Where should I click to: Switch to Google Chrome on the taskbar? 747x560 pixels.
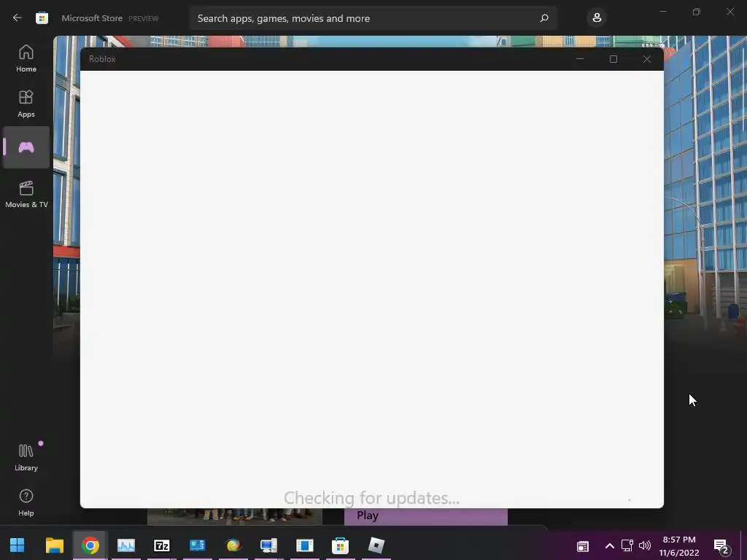[x=90, y=545]
